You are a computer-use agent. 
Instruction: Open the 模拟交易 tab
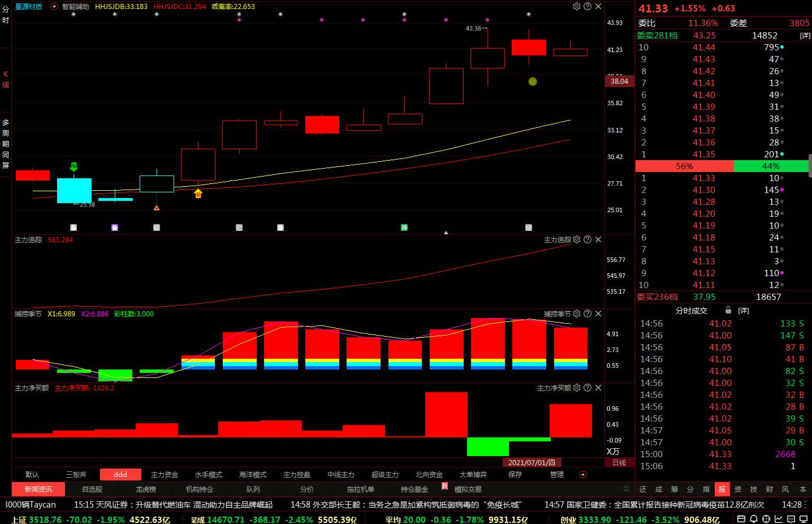468,489
